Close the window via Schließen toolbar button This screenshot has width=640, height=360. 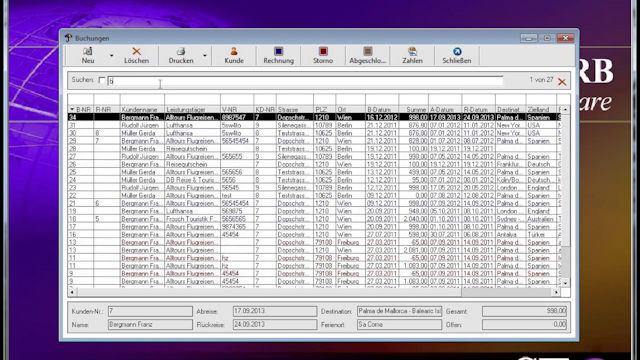click(x=457, y=56)
